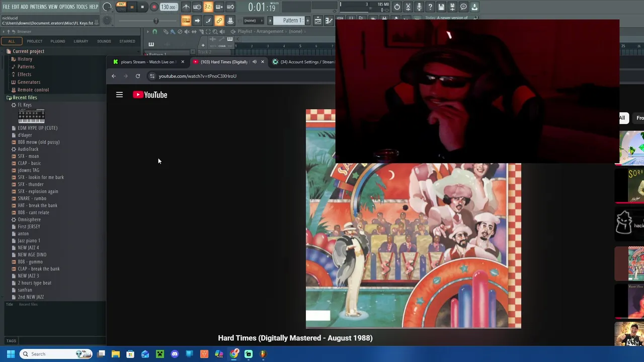Toggle typing keyboard to piano button

186,21
